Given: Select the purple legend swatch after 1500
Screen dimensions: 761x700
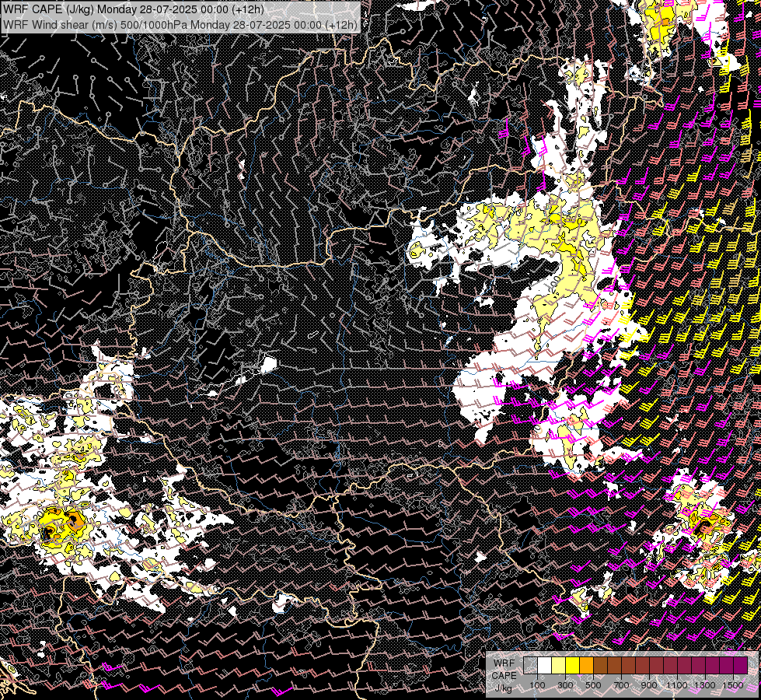Looking at the screenshot, I should pyautogui.click(x=741, y=665).
